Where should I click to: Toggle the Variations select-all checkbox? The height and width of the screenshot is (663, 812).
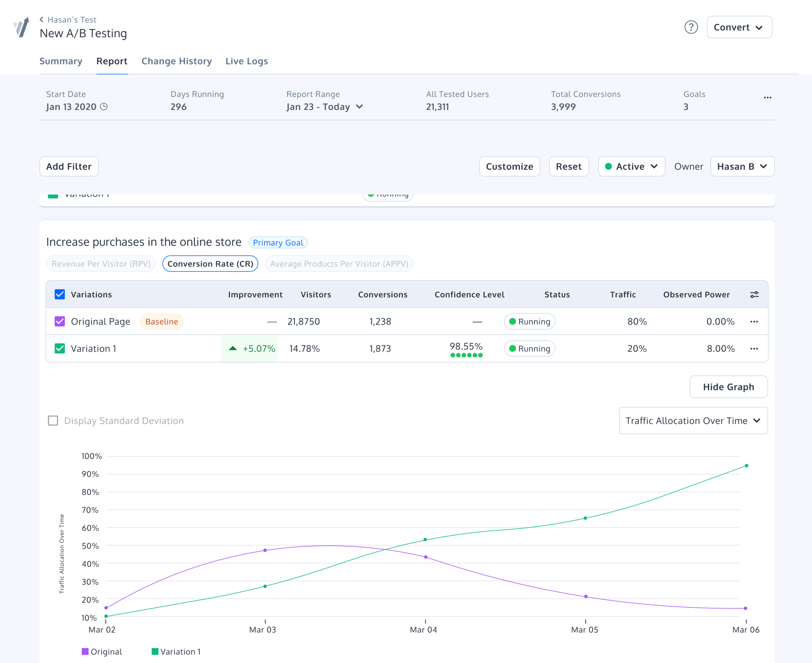pos(60,294)
